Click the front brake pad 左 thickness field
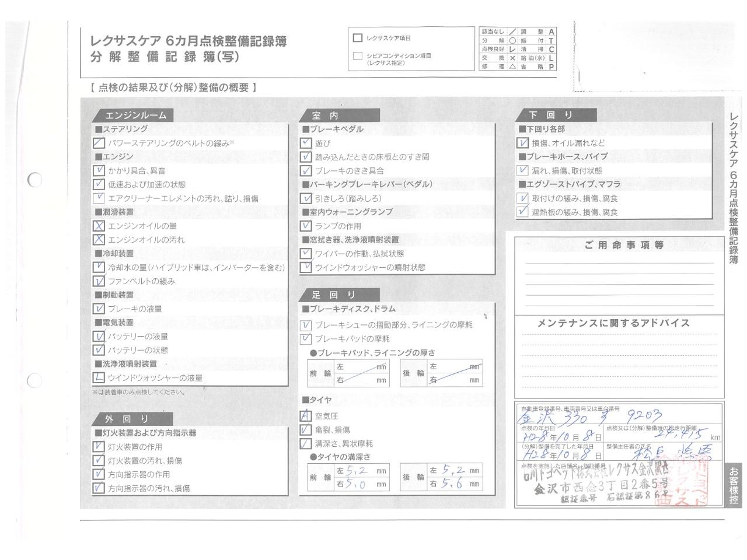 click(361, 367)
